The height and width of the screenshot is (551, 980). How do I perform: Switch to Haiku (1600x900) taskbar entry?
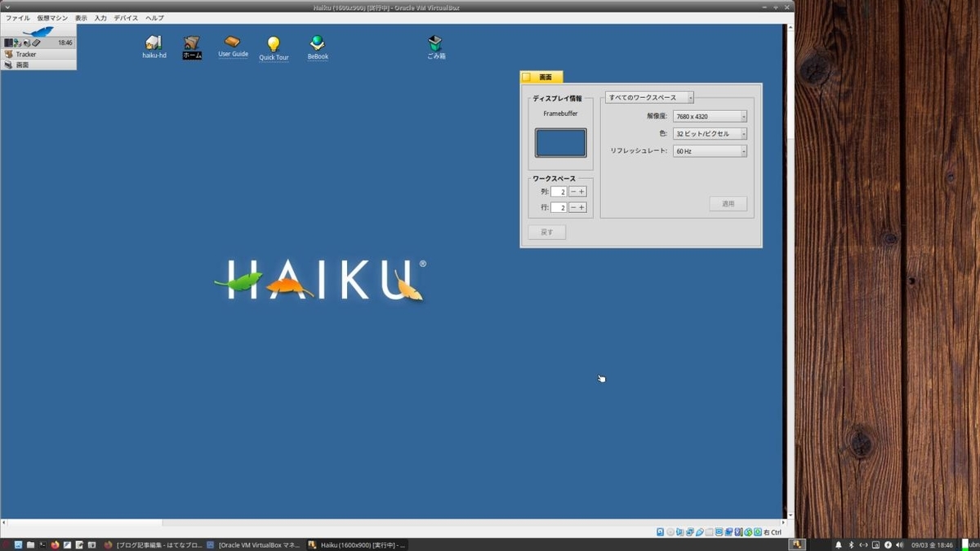pos(357,544)
